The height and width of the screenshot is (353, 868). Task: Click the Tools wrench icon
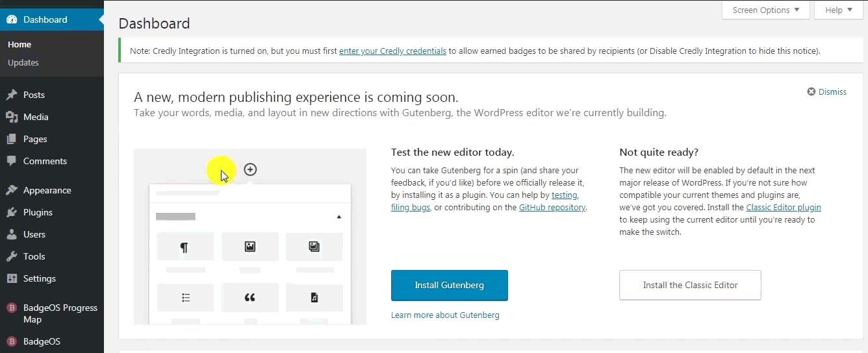12,256
